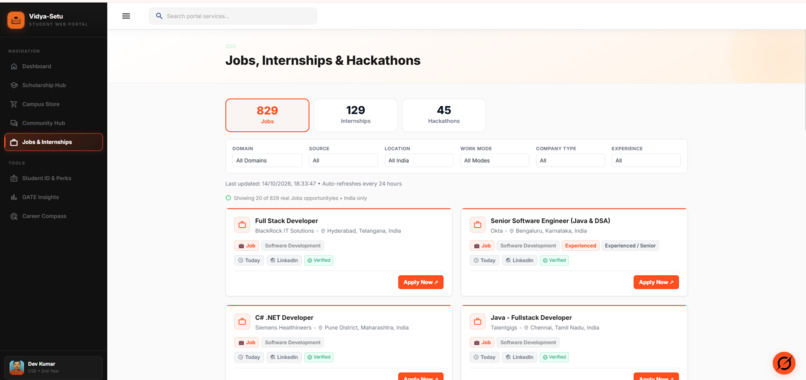Click "Hyderabad, Telangana, India" location text
The width and height of the screenshot is (806, 380).
click(x=364, y=231)
